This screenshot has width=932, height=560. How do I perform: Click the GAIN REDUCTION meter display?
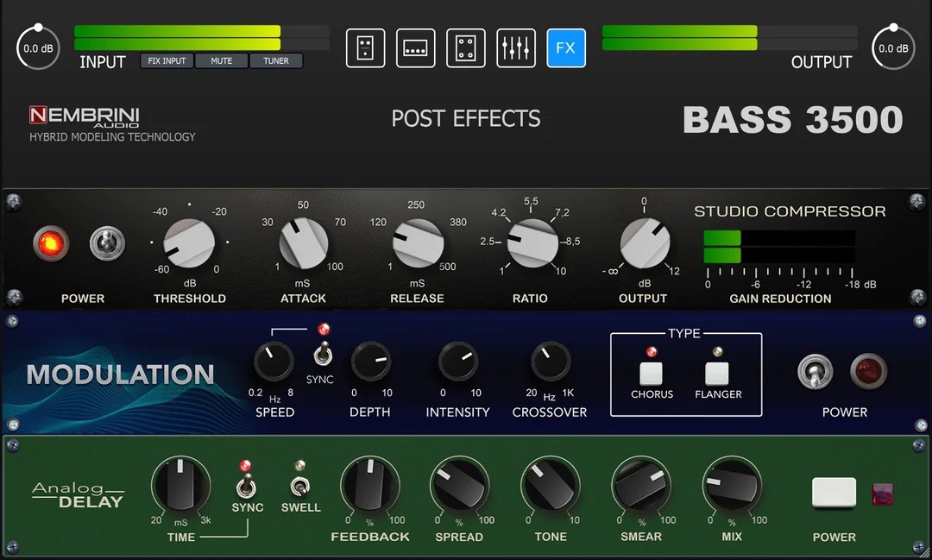(x=779, y=247)
